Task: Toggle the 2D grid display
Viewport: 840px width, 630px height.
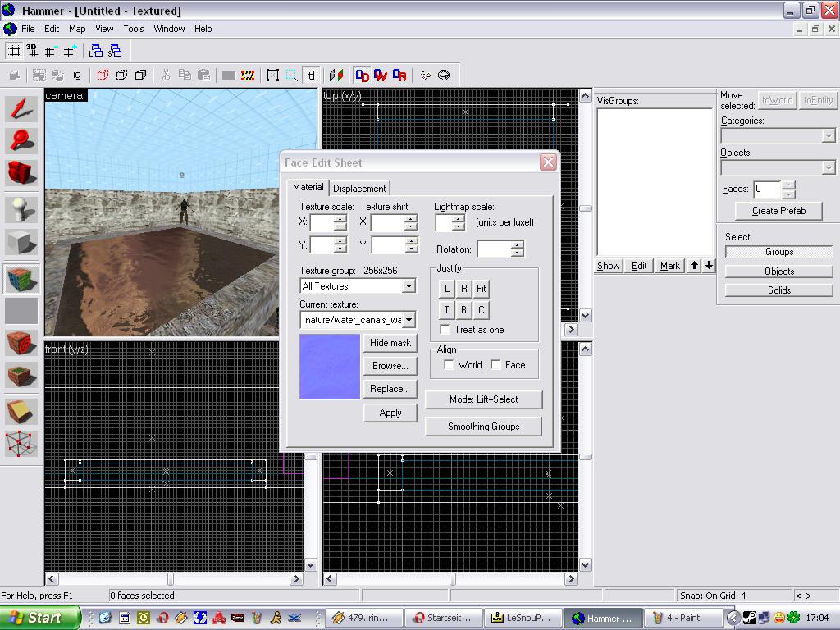Action: pos(15,51)
